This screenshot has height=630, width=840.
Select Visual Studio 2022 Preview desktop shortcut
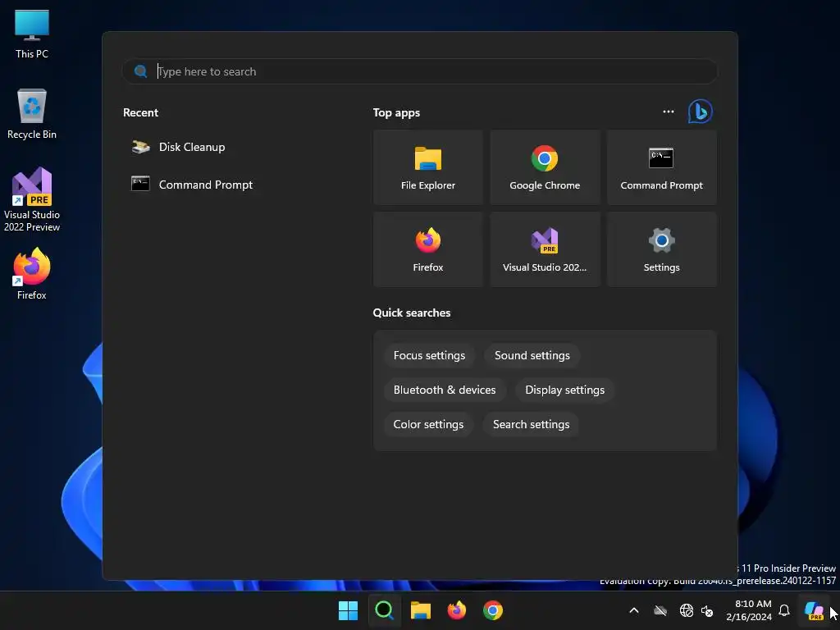32,200
